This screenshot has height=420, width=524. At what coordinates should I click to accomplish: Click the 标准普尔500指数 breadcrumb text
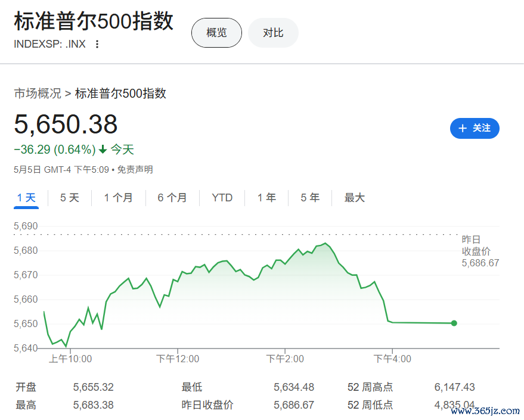(x=120, y=93)
